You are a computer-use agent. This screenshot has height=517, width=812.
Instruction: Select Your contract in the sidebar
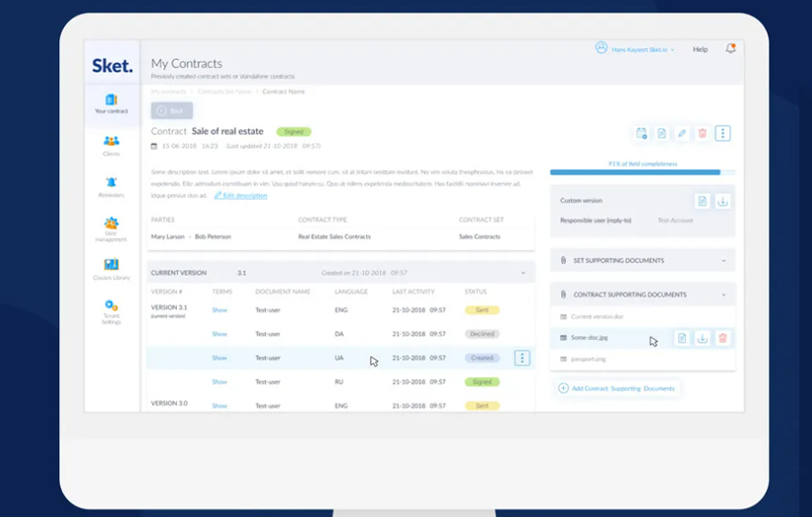tap(111, 103)
